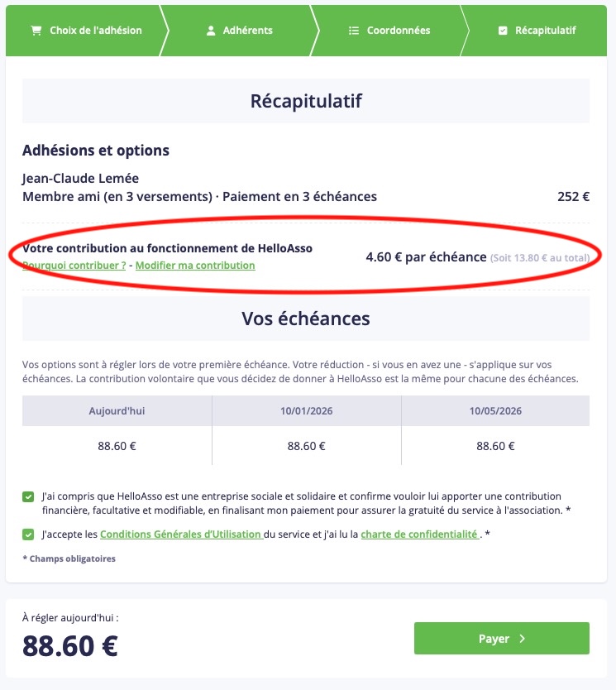Open the charte de confidentialité link

click(x=419, y=534)
